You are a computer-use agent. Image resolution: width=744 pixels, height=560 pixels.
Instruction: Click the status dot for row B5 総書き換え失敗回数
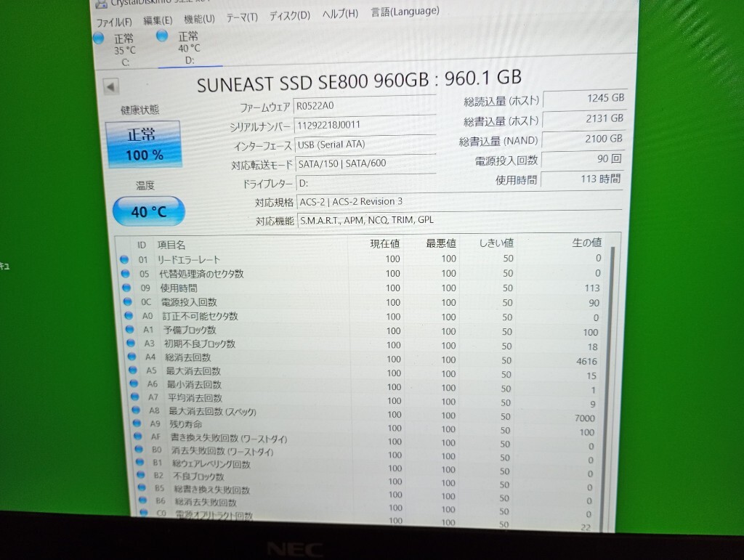[x=142, y=487]
